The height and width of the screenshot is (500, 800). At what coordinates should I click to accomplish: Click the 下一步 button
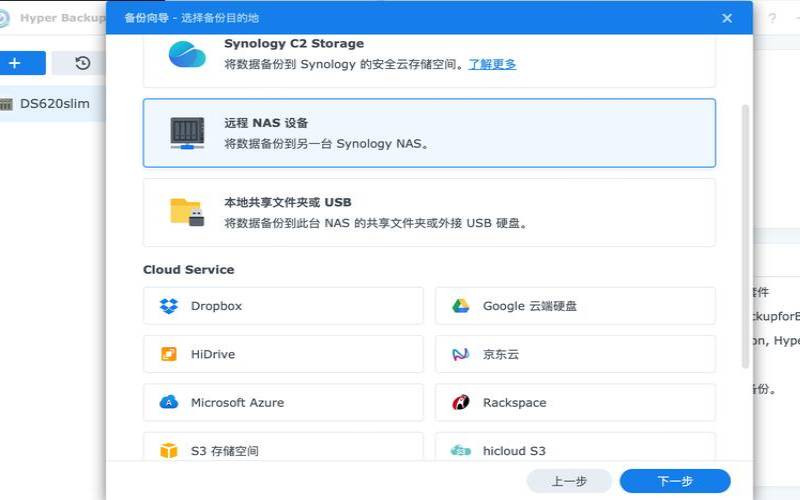click(x=675, y=481)
